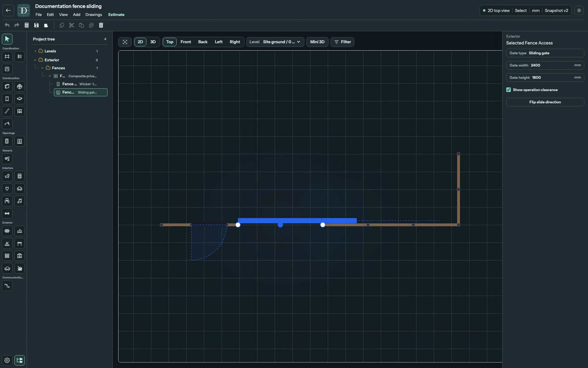Open the View menu

point(63,15)
